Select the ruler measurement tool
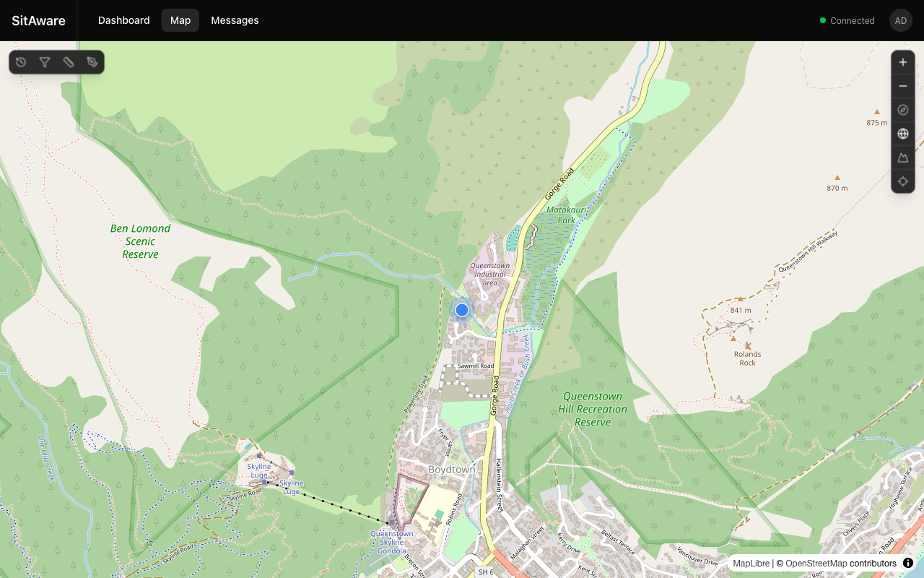Viewport: 924px width, 578px height. point(69,62)
